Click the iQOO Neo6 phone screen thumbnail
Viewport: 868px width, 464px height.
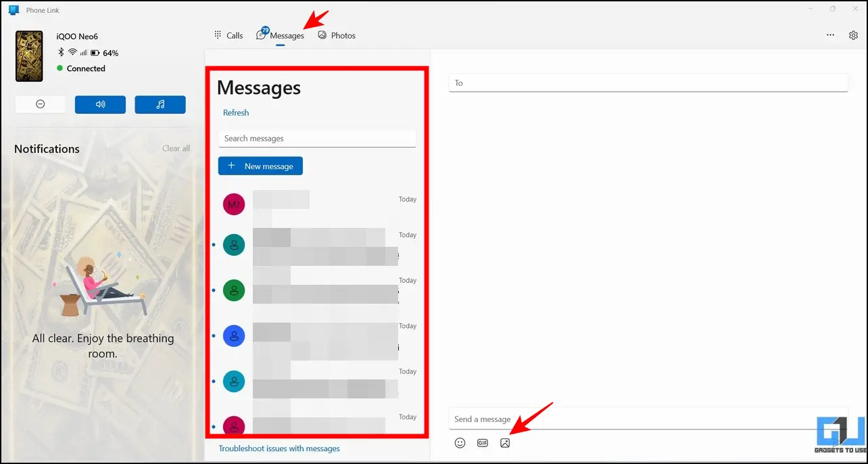[29, 56]
